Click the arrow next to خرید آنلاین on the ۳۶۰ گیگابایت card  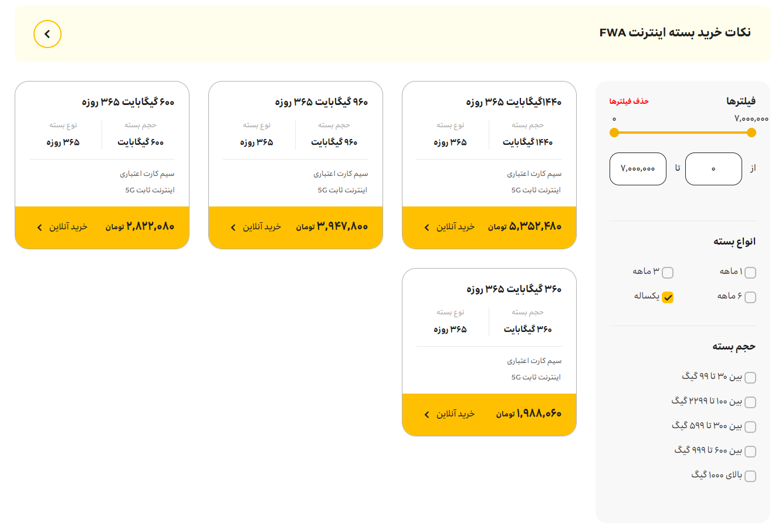point(427,415)
